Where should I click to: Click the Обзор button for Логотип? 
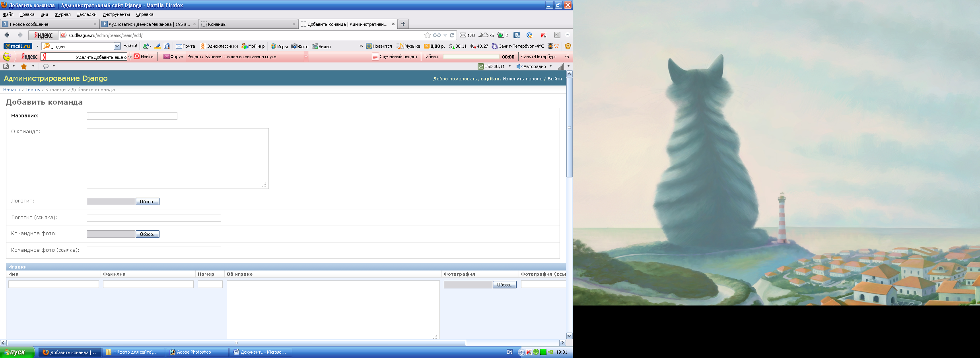(148, 202)
